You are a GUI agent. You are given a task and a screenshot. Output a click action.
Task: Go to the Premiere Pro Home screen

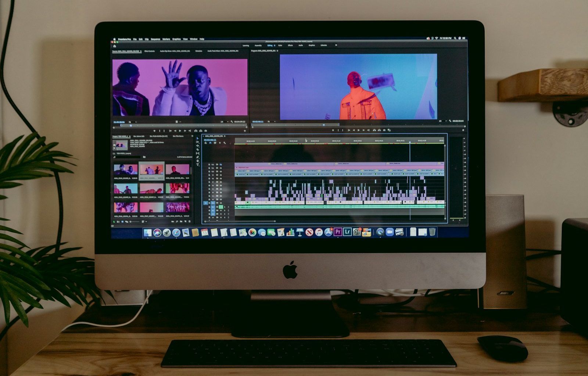(114, 46)
